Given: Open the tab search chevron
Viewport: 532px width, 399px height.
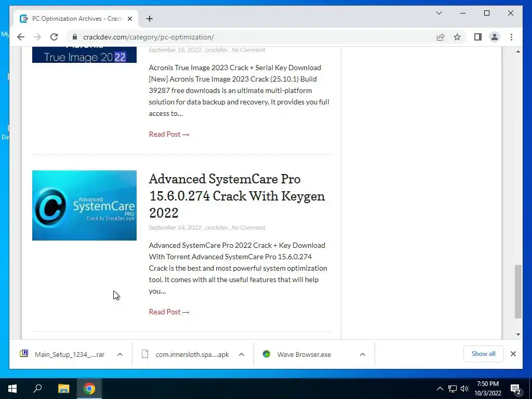Looking at the screenshot, I should point(438,13).
